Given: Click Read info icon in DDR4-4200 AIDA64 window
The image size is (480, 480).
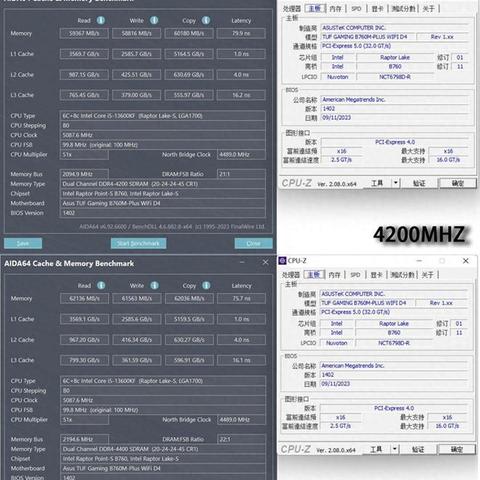Looking at the screenshot, I should coord(101,20).
